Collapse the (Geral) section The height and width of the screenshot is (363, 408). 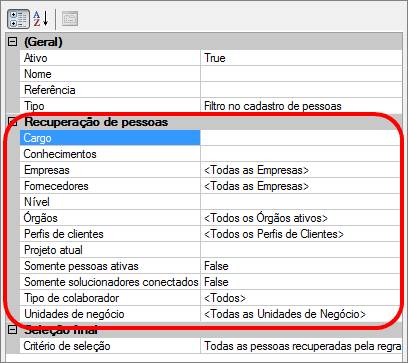tap(12, 42)
